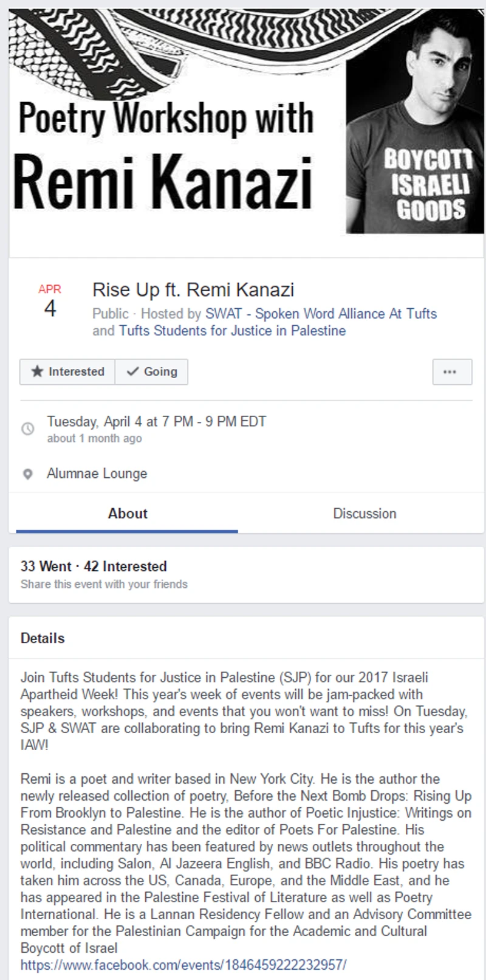486x980 pixels.
Task: Click the star icon on Interested button
Action: (37, 371)
